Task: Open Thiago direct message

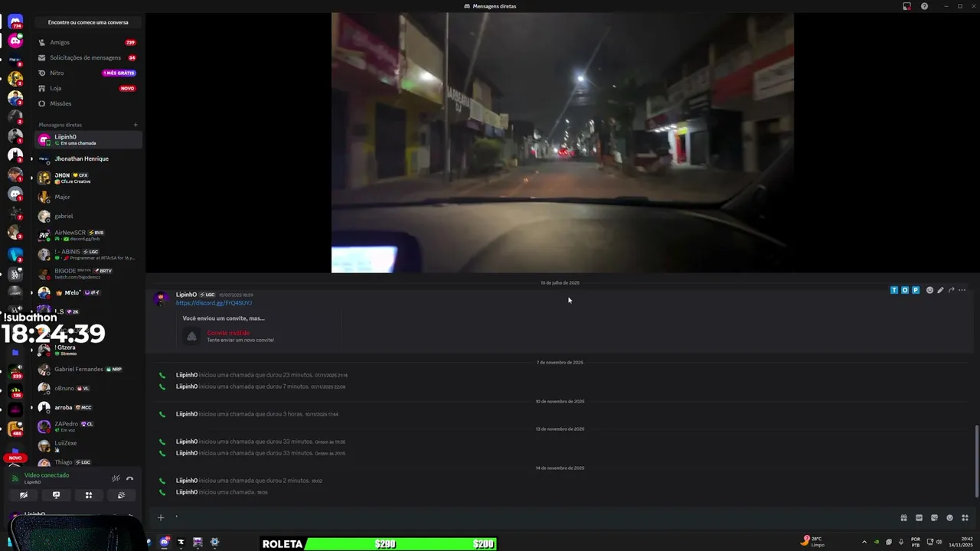Action: tap(88, 462)
